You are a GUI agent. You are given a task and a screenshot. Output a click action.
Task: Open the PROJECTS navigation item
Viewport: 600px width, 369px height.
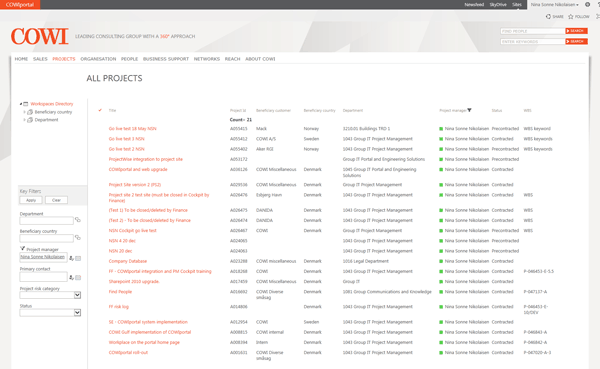[x=64, y=59]
